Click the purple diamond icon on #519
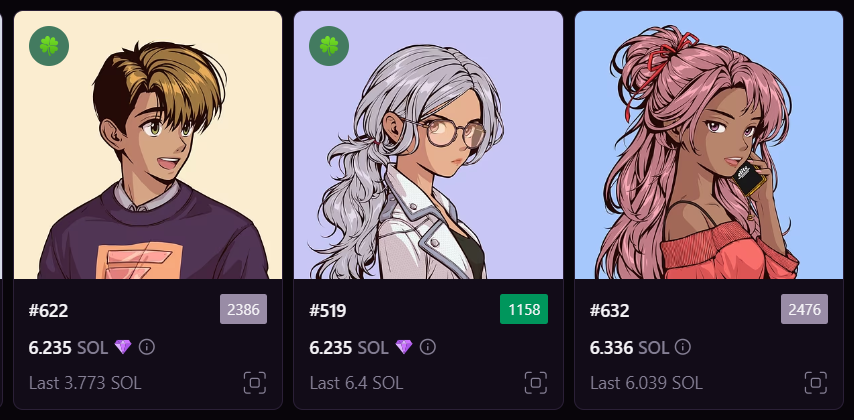 tap(404, 346)
